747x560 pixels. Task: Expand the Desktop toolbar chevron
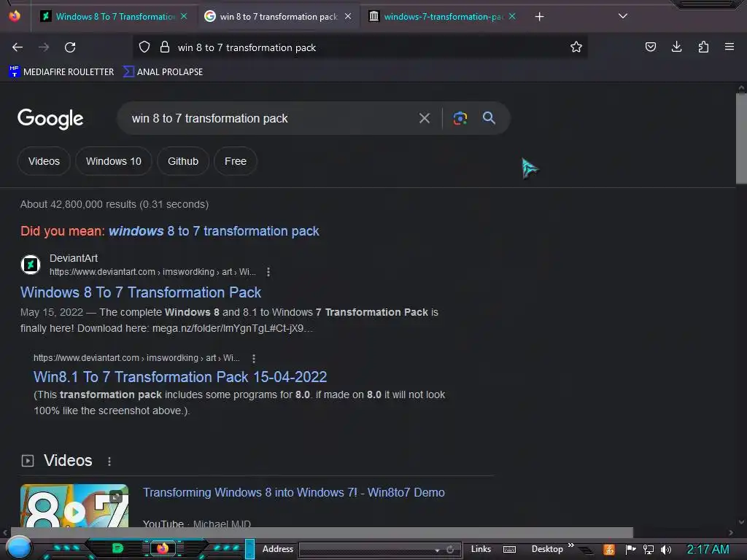tap(570, 545)
